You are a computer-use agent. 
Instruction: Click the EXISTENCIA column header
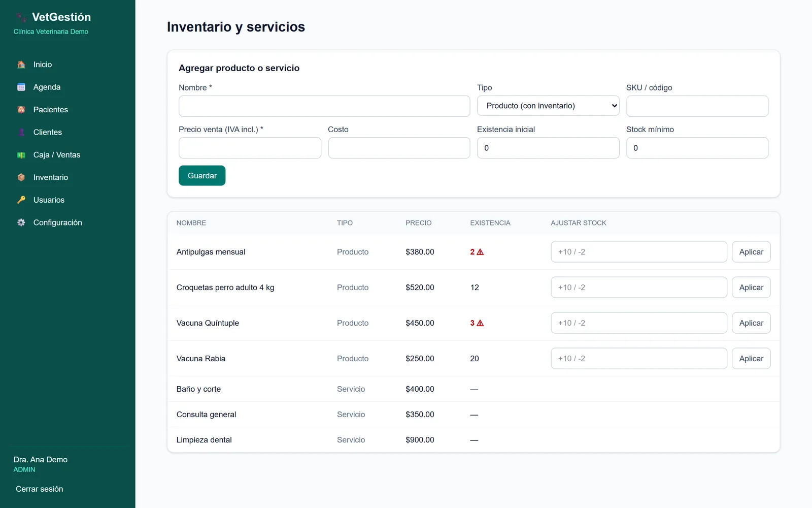click(x=490, y=223)
